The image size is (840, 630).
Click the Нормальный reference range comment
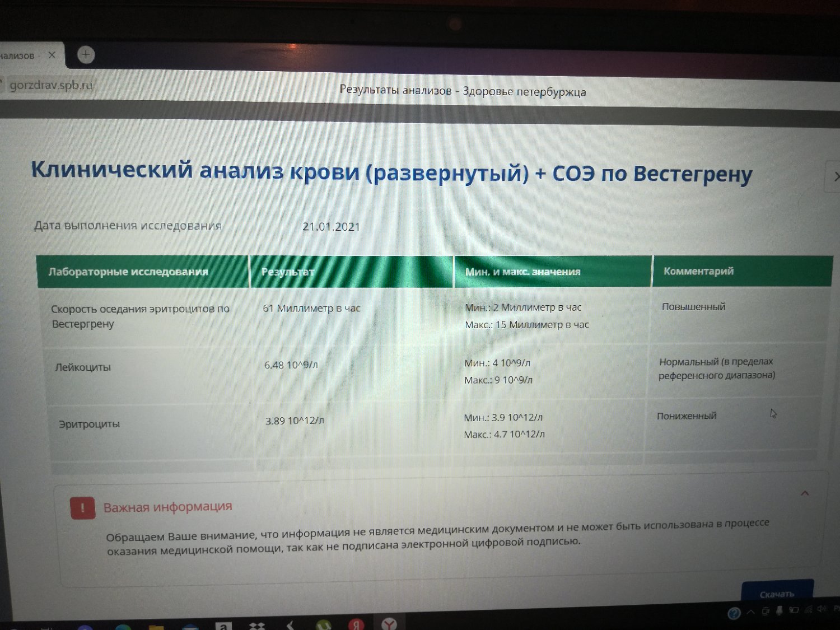tap(717, 368)
